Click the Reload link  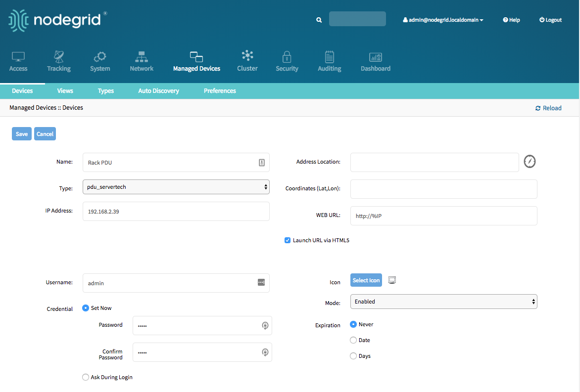coord(548,108)
